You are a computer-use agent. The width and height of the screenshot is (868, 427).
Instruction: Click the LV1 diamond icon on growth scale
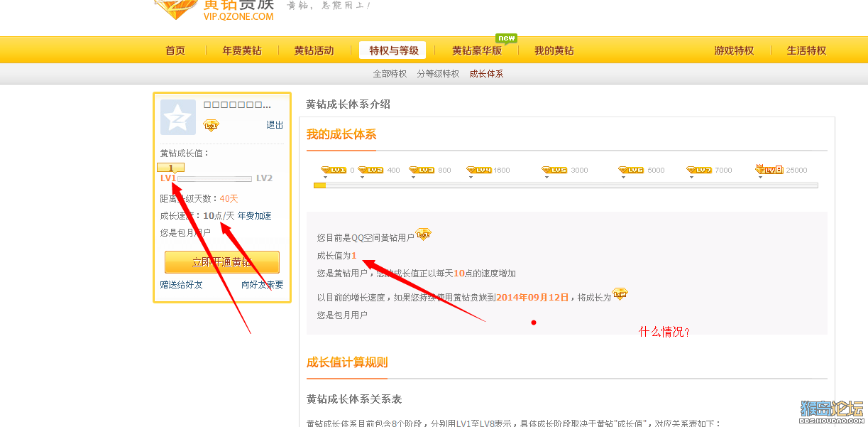click(333, 171)
